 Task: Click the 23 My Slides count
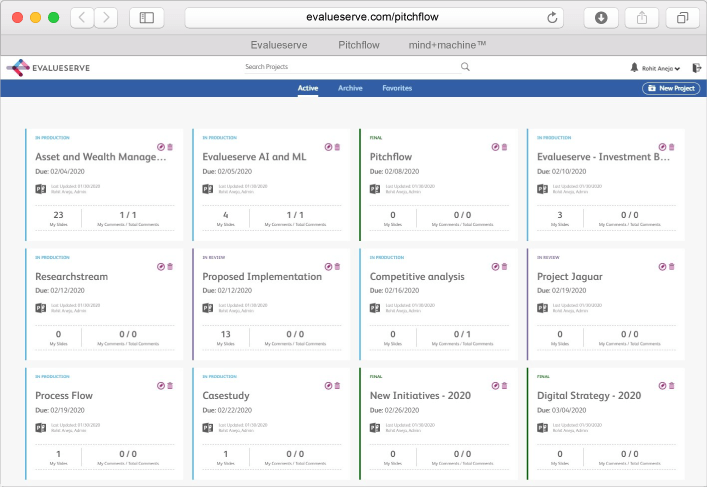click(x=58, y=215)
